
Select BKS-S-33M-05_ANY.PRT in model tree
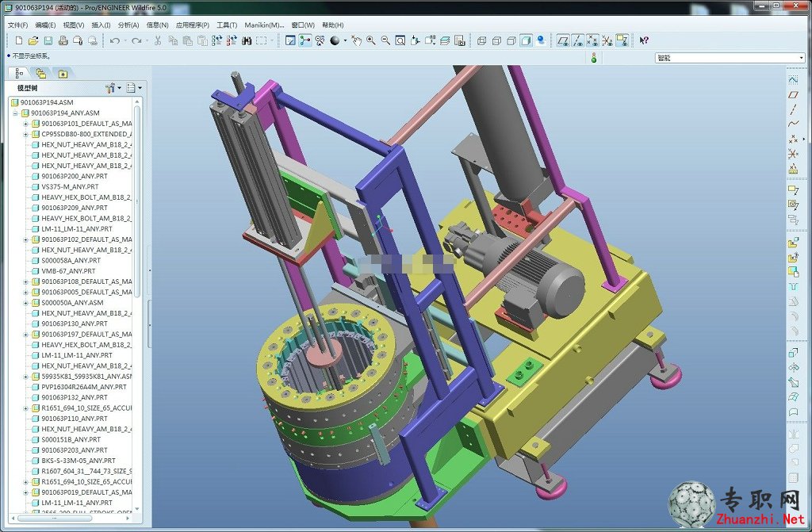coord(79,461)
